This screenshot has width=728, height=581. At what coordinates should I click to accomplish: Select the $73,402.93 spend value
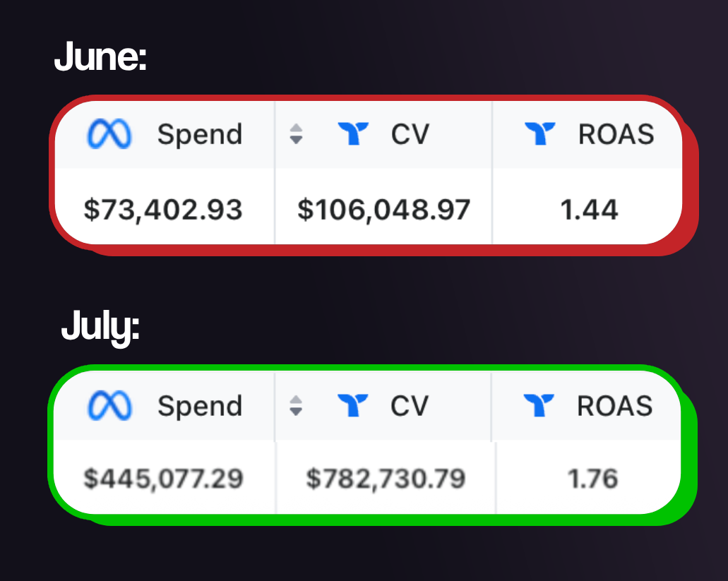(x=163, y=210)
